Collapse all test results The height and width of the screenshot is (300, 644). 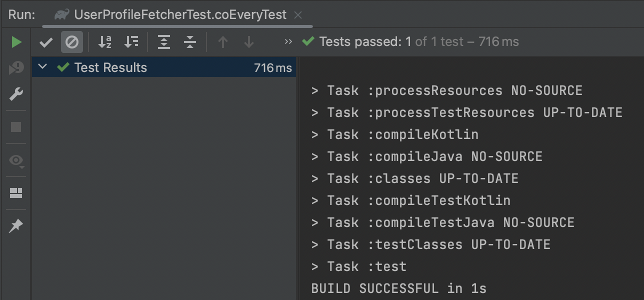pos(190,42)
